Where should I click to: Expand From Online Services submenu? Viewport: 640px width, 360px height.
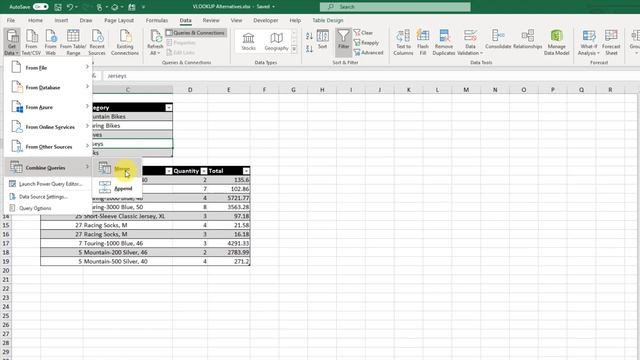pyautogui.click(x=48, y=127)
